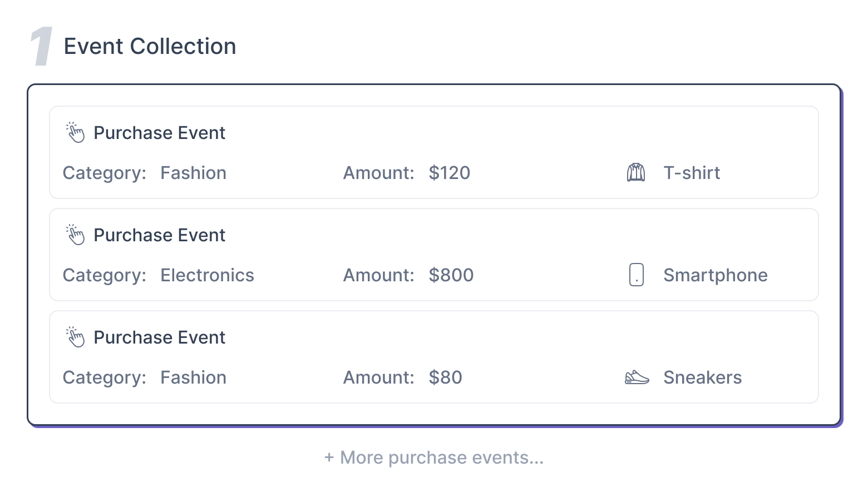Viewport: 868px width, 497px height.
Task: Click the sneakers shoe icon
Action: pyautogui.click(x=637, y=377)
